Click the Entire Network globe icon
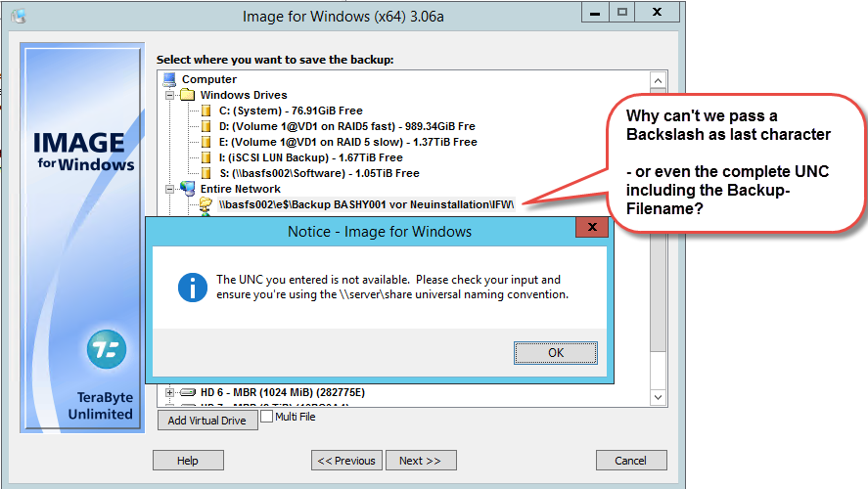The height and width of the screenshot is (489, 868). [188, 189]
